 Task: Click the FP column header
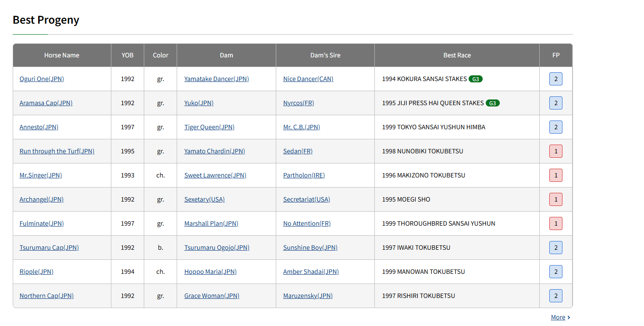556,55
